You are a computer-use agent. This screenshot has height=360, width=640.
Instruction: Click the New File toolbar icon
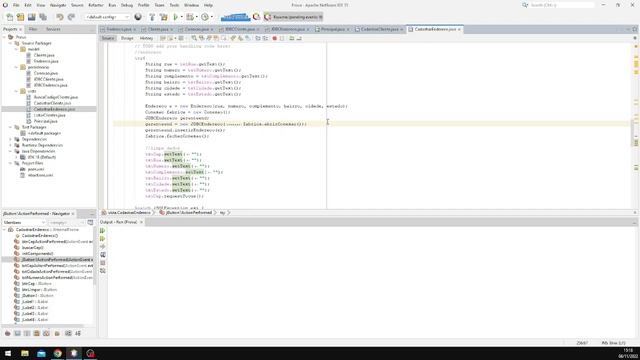[9, 17]
